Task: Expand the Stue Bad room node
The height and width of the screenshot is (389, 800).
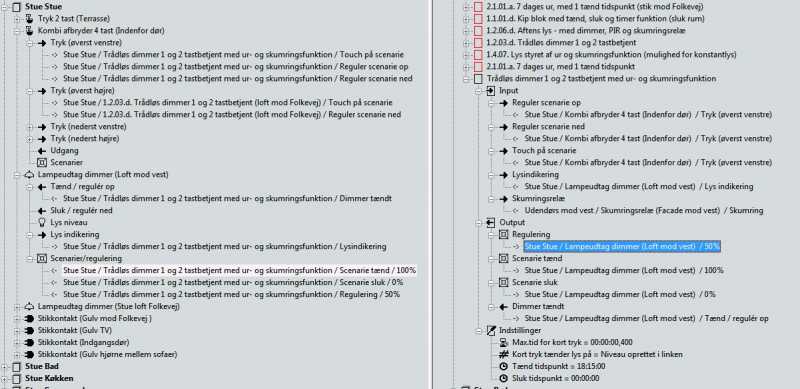Action: point(5,367)
